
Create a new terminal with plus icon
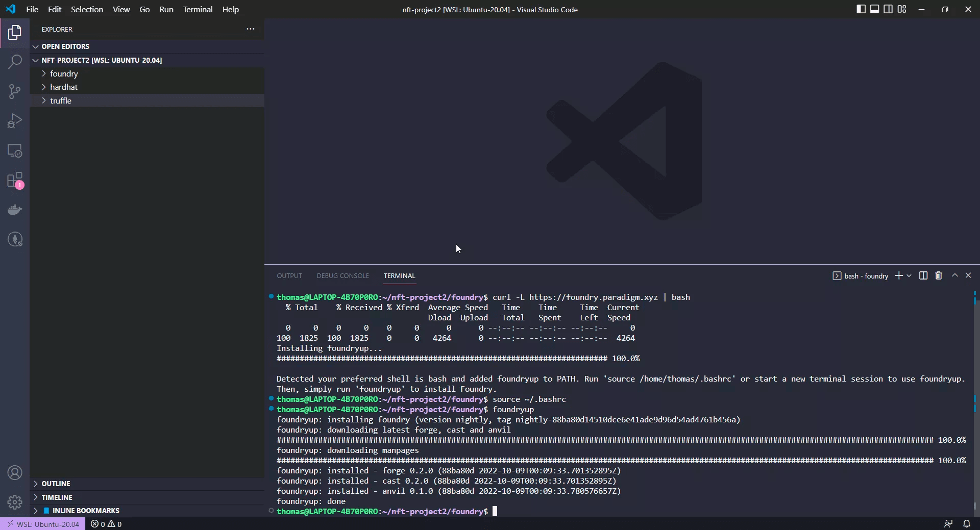tap(899, 275)
